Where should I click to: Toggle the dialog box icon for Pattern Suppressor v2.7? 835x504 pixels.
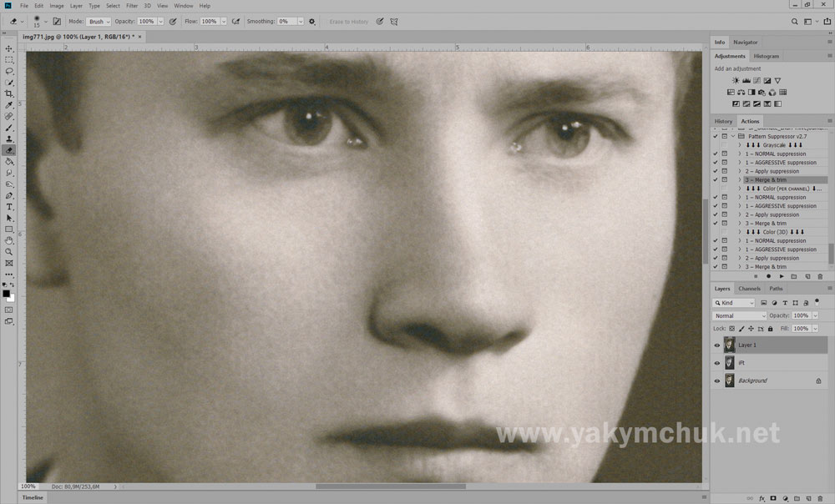(724, 136)
